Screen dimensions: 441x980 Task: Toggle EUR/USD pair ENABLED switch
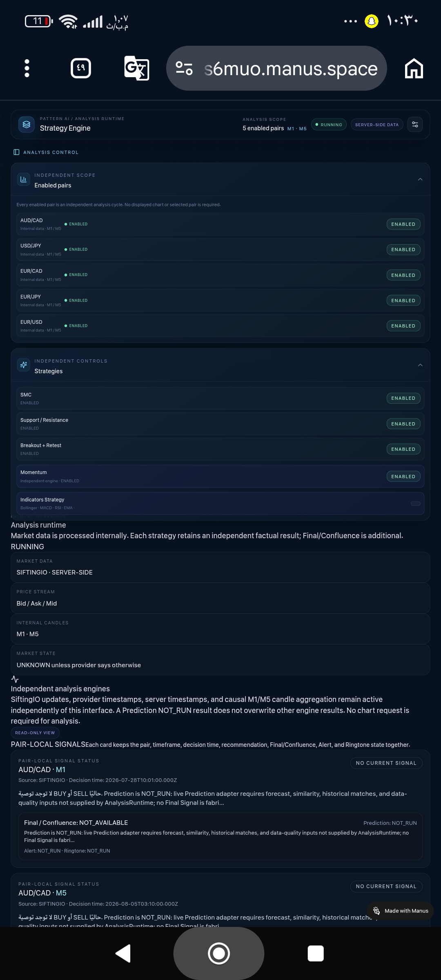click(x=403, y=326)
